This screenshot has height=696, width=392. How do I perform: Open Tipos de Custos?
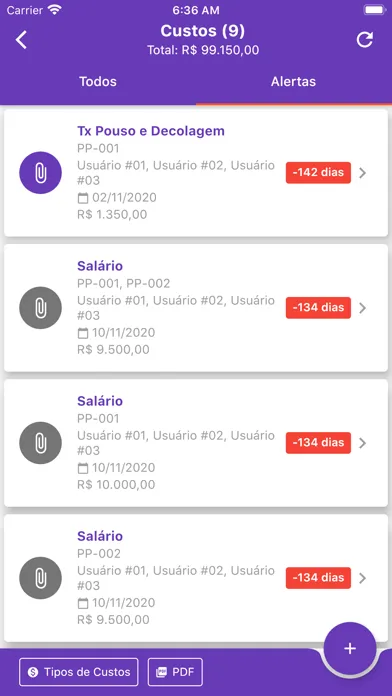pos(79,672)
